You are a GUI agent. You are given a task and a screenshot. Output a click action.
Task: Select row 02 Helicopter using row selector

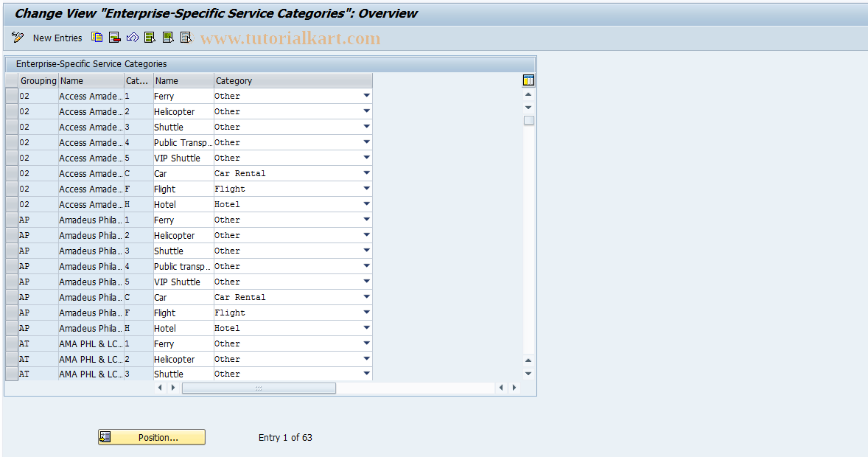pyautogui.click(x=12, y=111)
